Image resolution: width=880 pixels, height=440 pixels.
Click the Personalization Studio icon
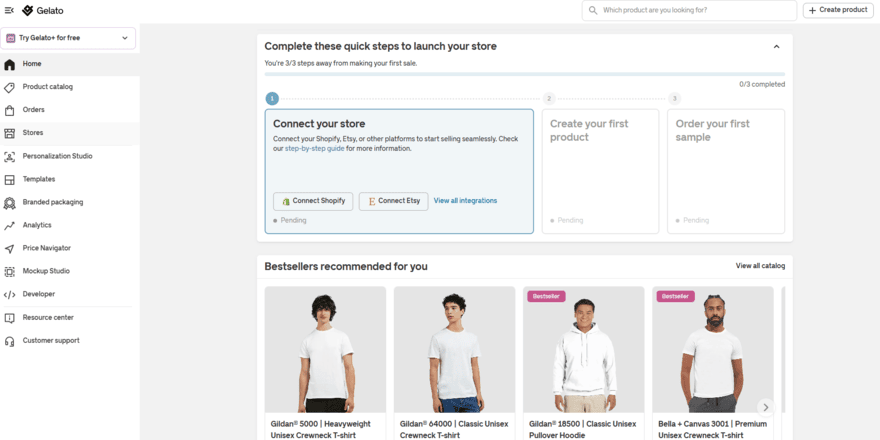(10, 157)
